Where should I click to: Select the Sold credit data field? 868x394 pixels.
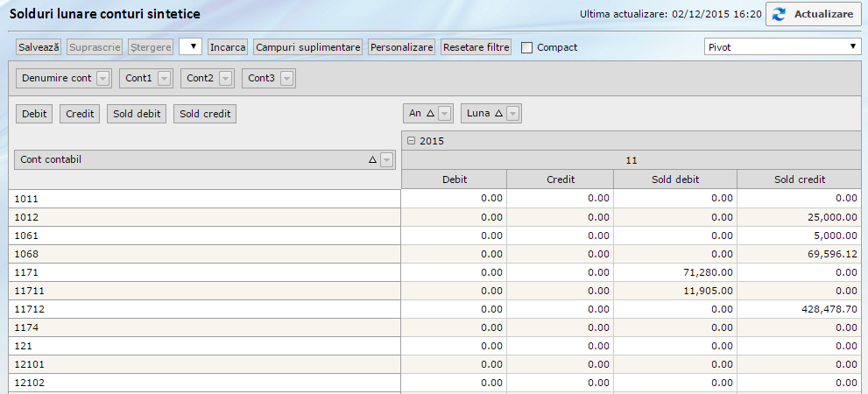205,113
